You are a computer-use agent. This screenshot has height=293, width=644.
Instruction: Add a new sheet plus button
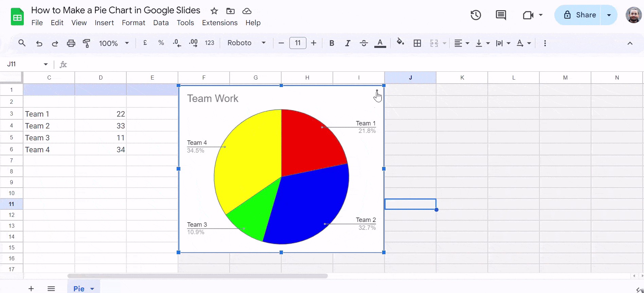coord(31,289)
